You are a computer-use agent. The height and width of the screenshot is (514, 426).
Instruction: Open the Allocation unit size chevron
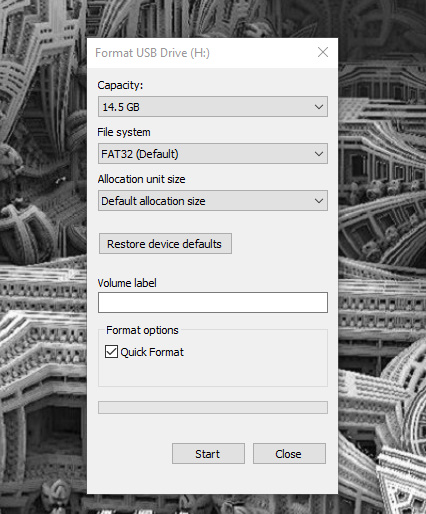click(319, 201)
